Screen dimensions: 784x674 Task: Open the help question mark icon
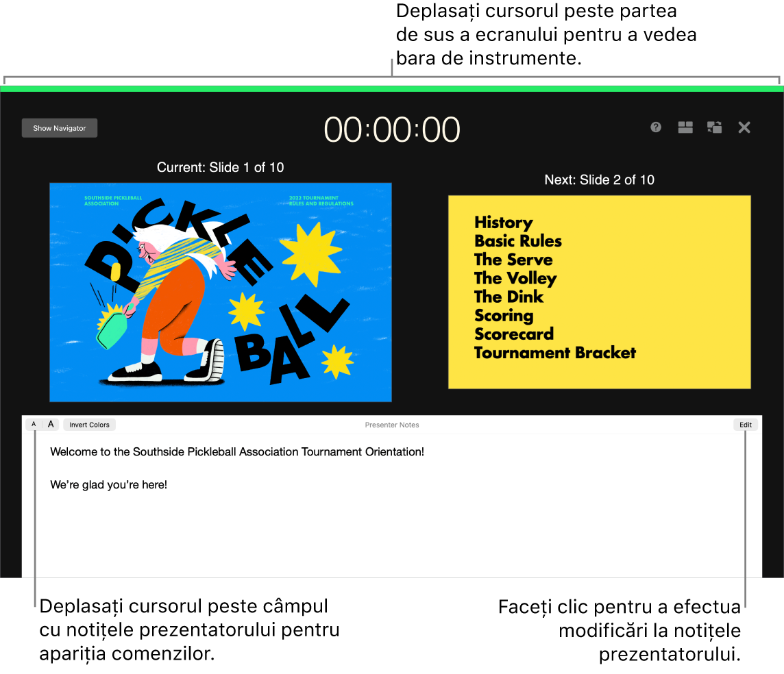tap(655, 127)
